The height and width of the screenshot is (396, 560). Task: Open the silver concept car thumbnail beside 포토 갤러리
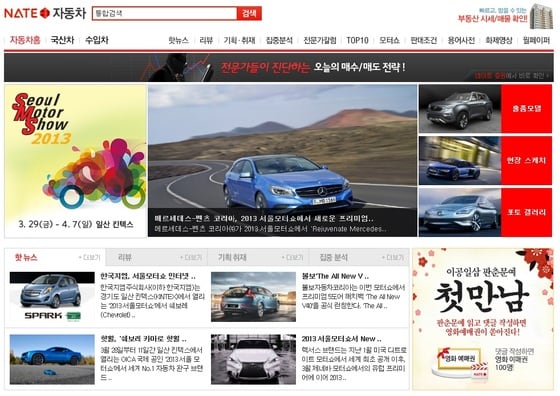(x=460, y=212)
